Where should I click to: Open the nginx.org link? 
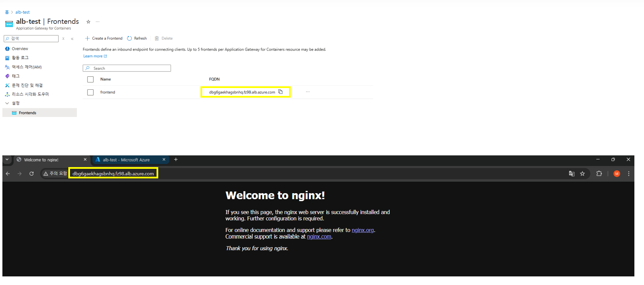(x=363, y=230)
